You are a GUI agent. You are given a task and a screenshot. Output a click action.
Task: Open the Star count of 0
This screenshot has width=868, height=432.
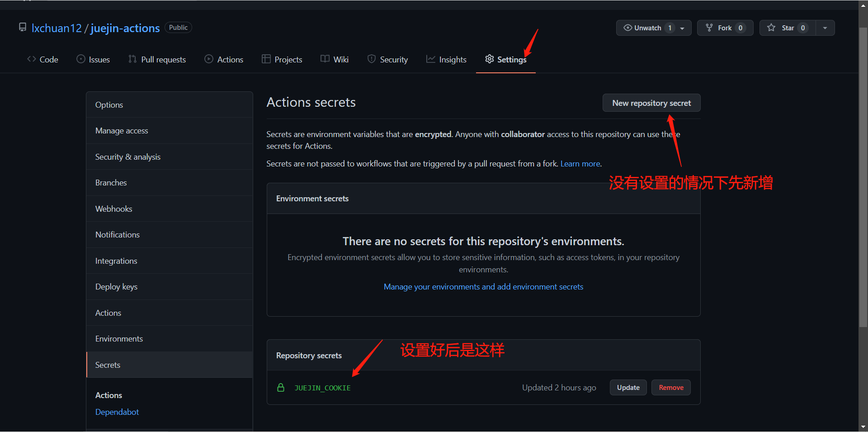point(802,28)
